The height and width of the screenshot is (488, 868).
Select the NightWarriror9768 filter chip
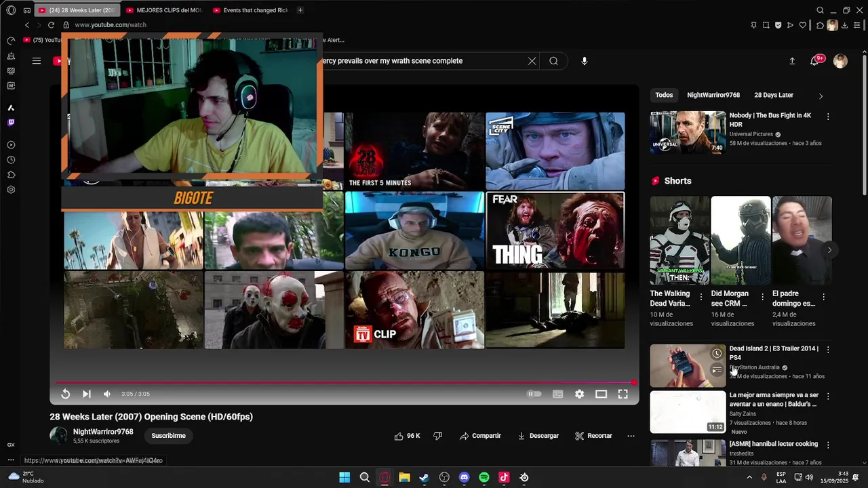(713, 95)
